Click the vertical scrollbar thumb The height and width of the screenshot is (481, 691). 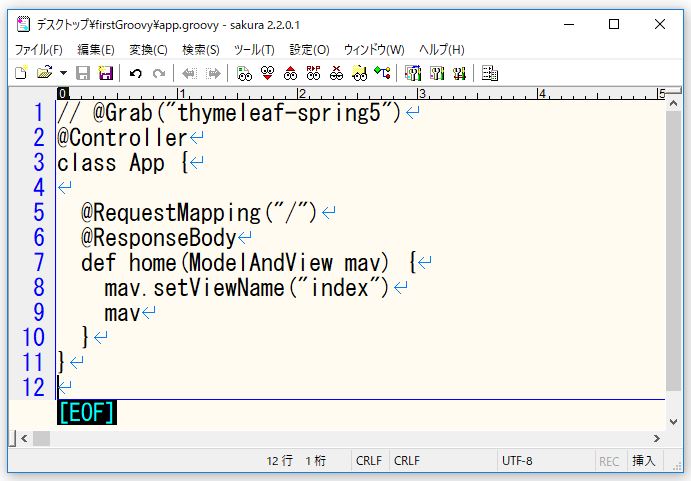[x=673, y=251]
